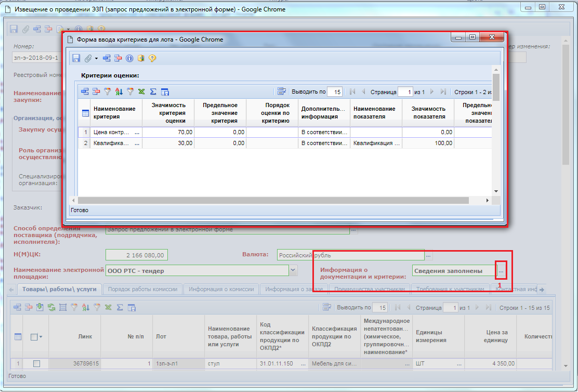
Task: Select the 100,00 indicator significance cell
Action: tap(428, 143)
